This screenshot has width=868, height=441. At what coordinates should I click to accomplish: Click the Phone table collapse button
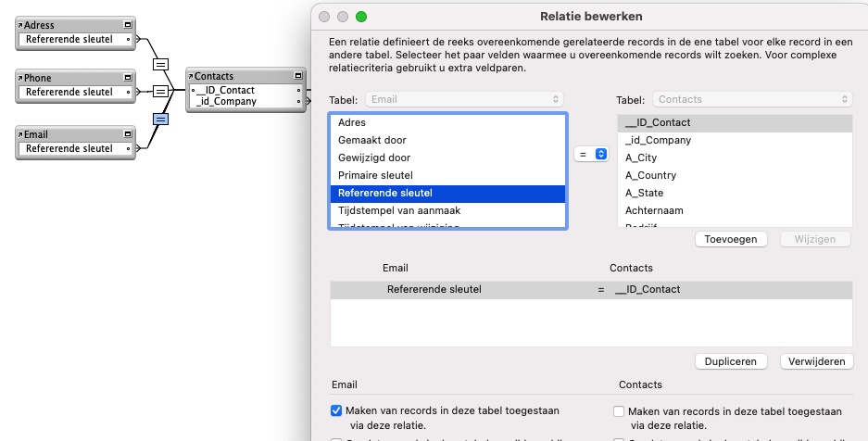coord(127,78)
